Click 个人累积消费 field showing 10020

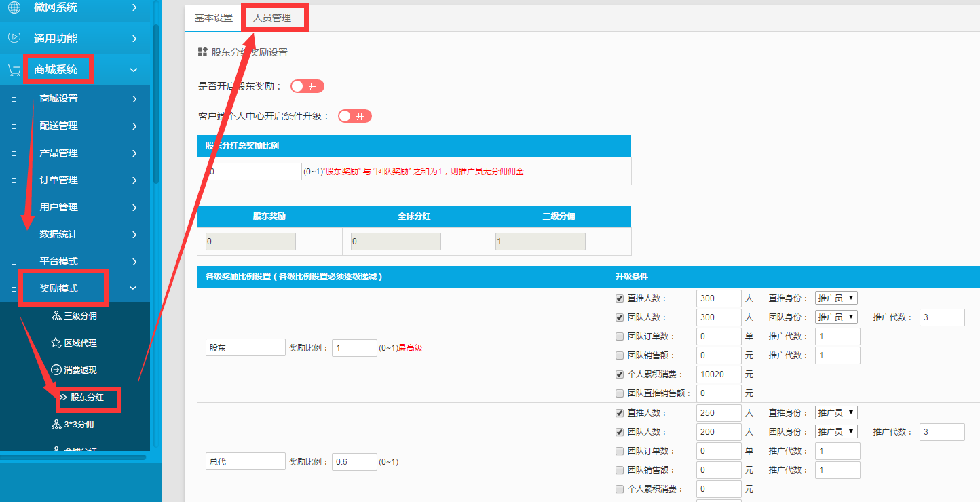[x=719, y=374]
